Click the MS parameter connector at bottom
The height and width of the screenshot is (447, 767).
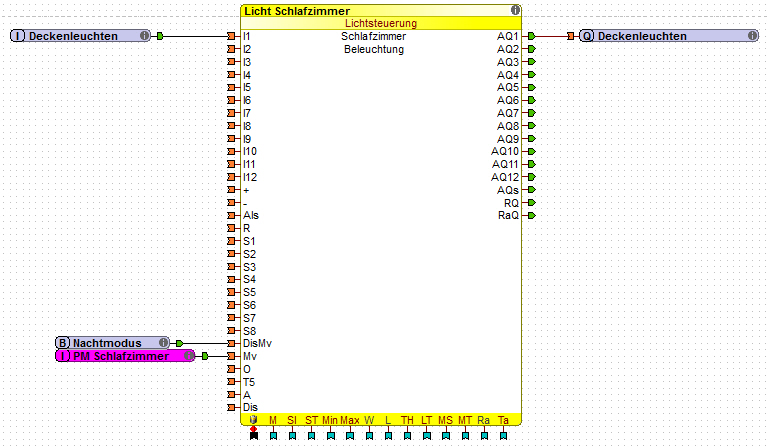446,435
